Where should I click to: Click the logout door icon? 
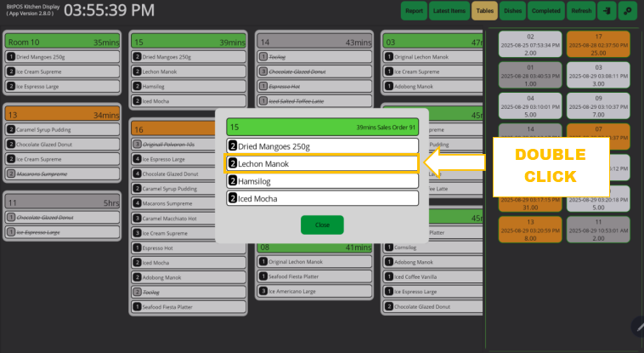pyautogui.click(x=607, y=11)
